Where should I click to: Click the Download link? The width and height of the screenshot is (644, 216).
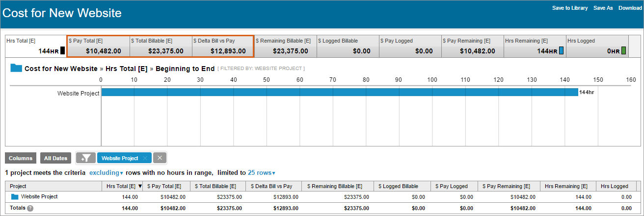[630, 8]
